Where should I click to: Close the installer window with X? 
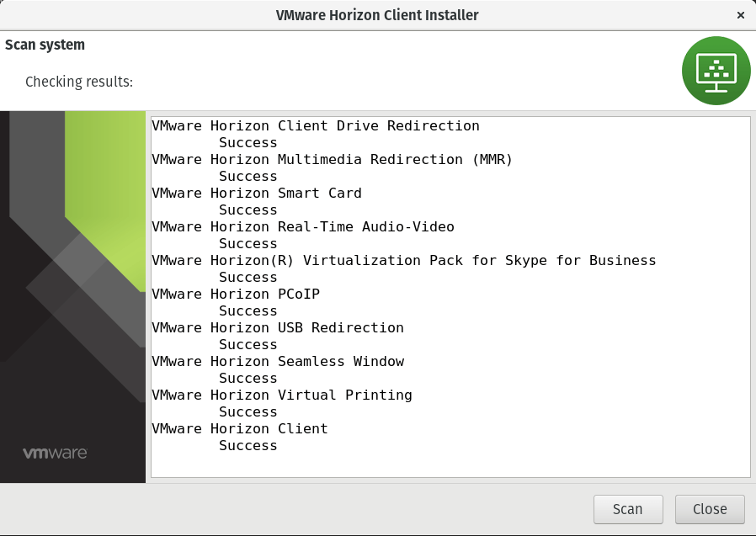click(741, 15)
